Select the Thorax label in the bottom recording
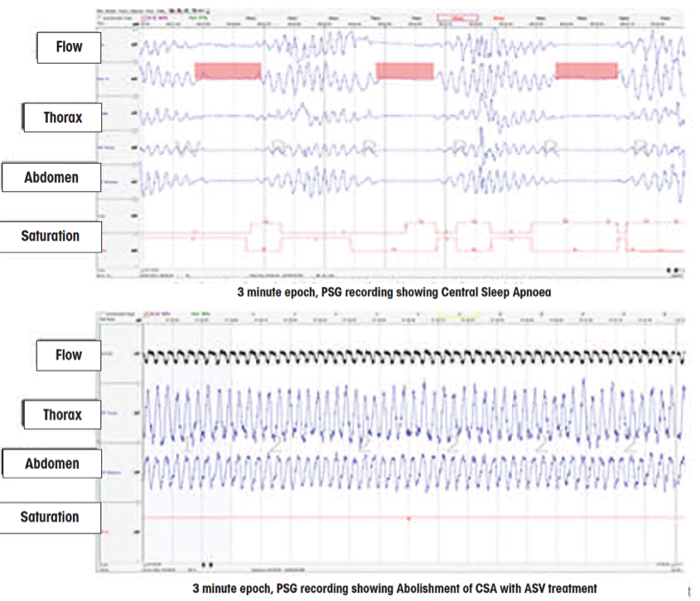700x601 pixels. point(62,415)
